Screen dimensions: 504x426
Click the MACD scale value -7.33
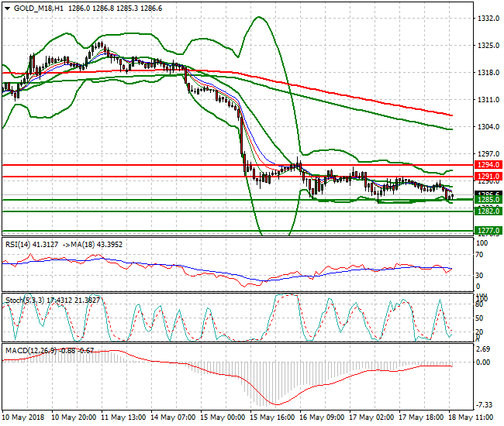coord(484,405)
